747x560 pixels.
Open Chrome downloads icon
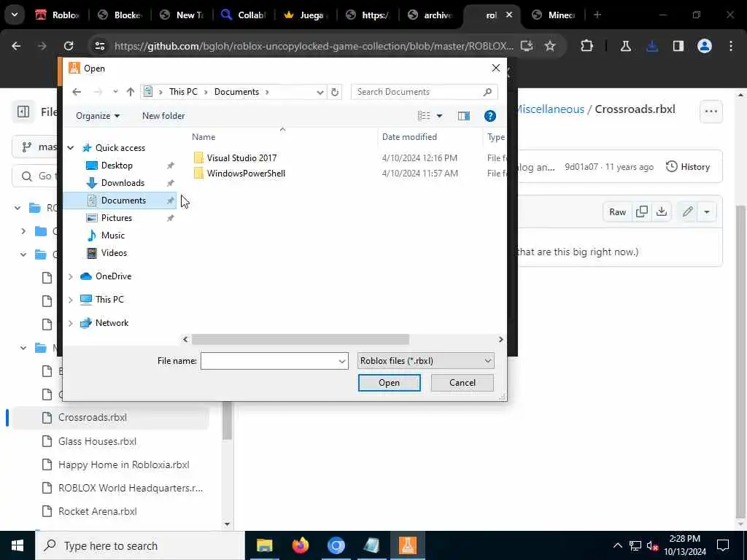[652, 46]
